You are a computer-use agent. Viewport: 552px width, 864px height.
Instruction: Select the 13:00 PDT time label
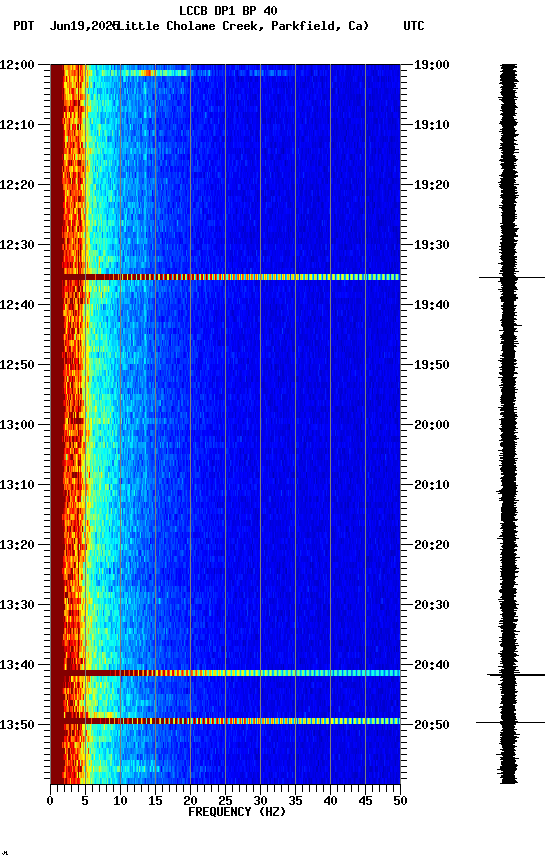tap(17, 425)
